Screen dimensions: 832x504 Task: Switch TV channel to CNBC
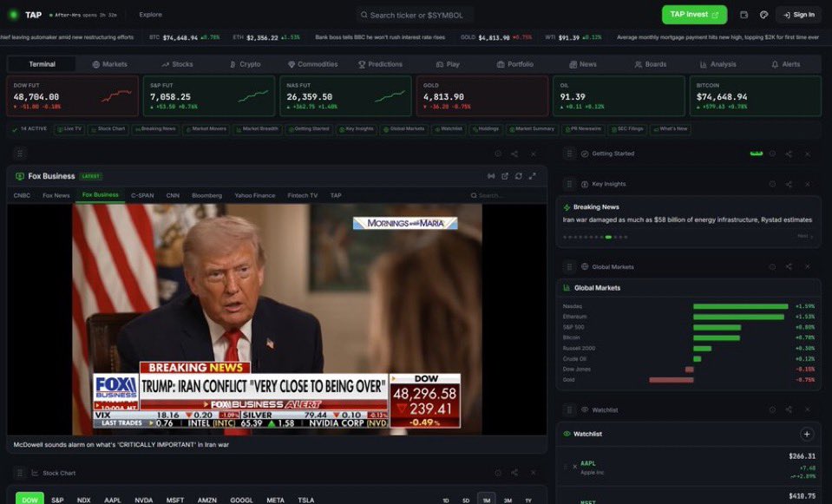22,196
